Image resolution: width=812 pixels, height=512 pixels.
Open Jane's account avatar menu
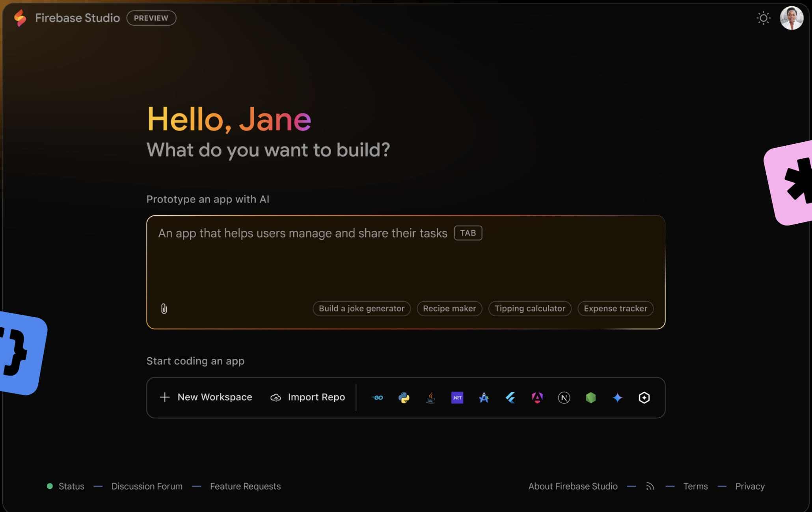click(791, 18)
